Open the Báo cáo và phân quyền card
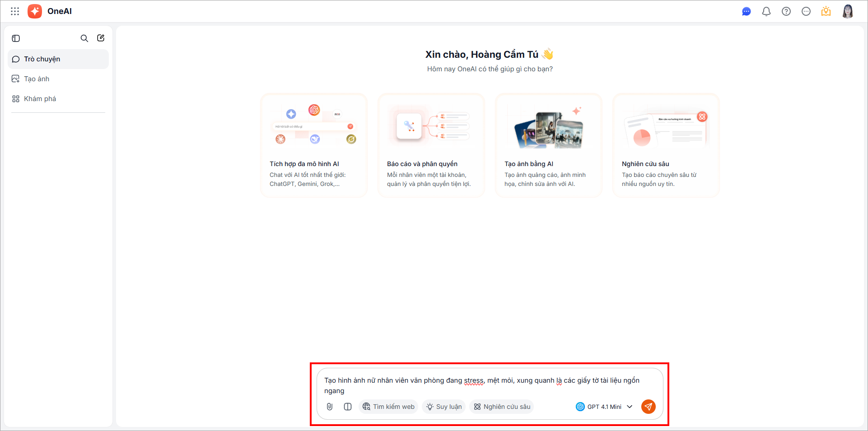Viewport: 868px width, 431px height. point(431,145)
